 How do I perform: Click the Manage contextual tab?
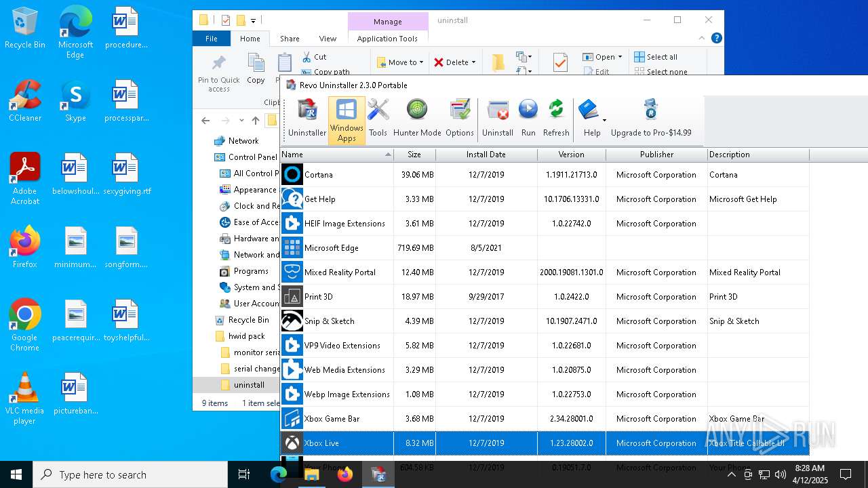tap(388, 22)
